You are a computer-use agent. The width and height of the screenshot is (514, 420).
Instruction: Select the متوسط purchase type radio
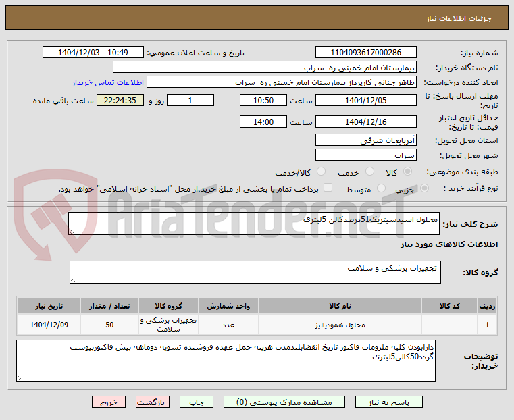point(381,188)
